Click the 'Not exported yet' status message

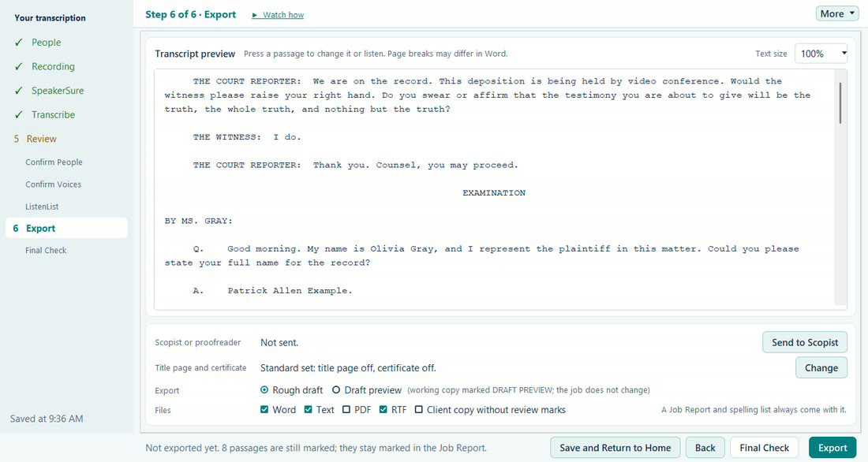coord(316,448)
